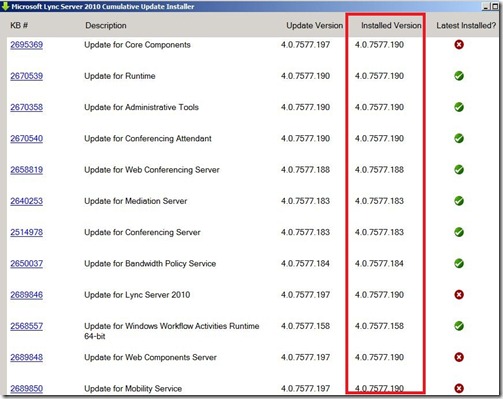Maximize the Cumulative Update Installer window
The width and height of the screenshot is (503, 399).
pyautogui.click(x=495, y=7)
